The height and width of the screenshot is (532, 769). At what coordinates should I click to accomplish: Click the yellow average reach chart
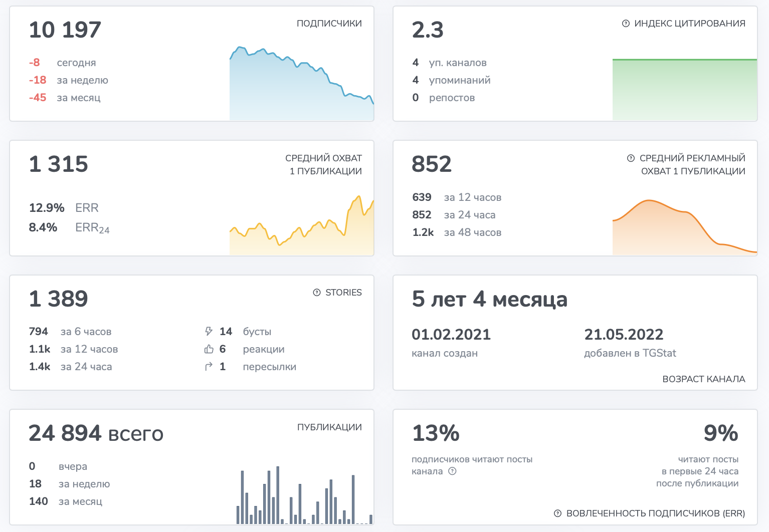click(x=302, y=225)
